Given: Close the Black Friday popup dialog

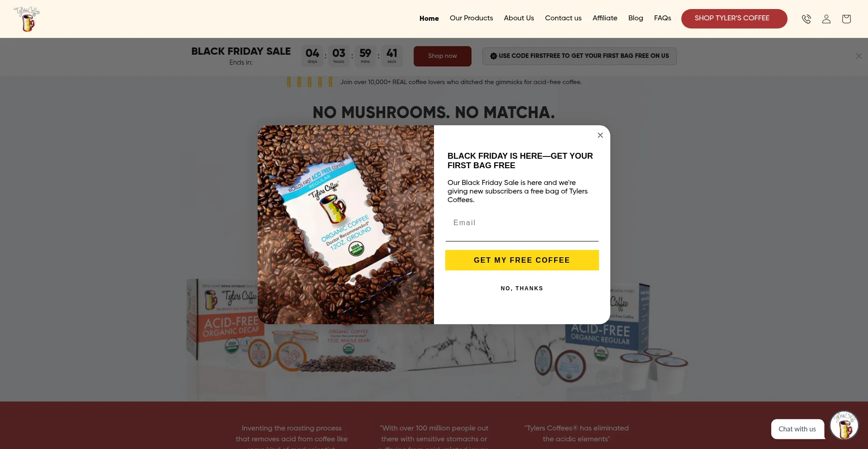Looking at the screenshot, I should click(600, 135).
